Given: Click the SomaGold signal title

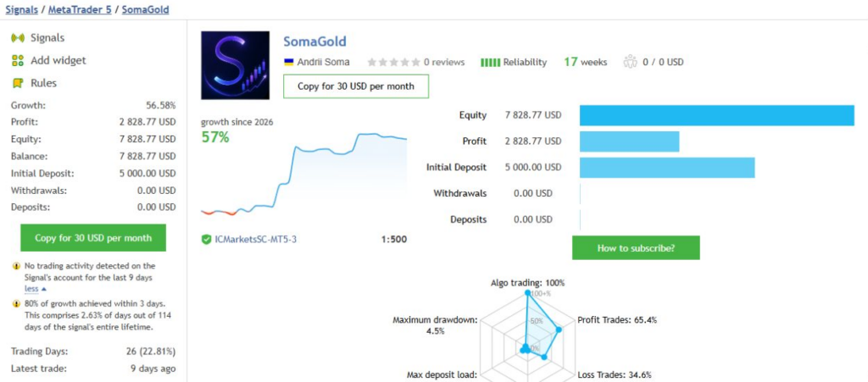Looking at the screenshot, I should click(314, 42).
